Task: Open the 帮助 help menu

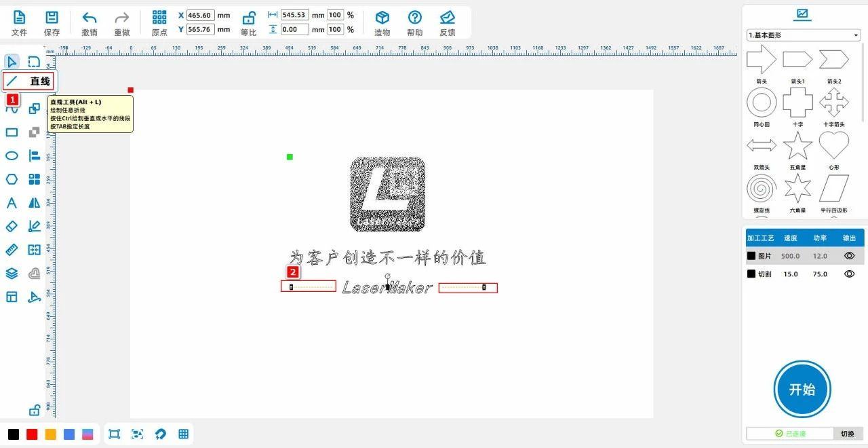Action: coord(414,22)
